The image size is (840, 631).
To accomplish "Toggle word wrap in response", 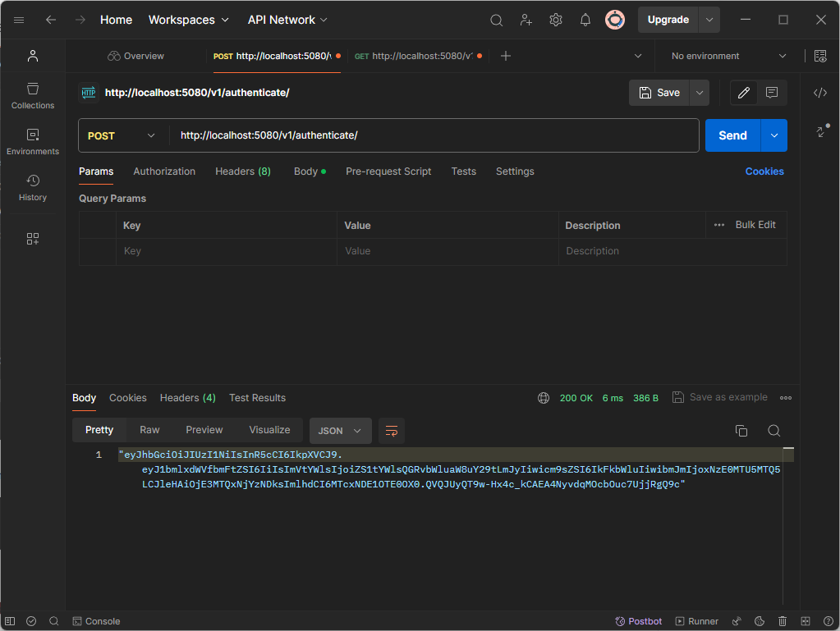I will pos(392,431).
